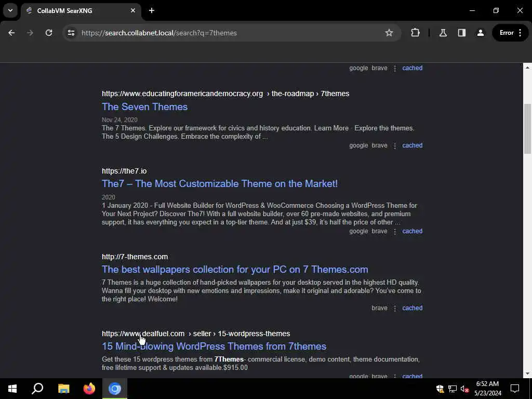Click the active Chromium taskbar icon
Image resolution: width=532 pixels, height=399 pixels.
(115, 389)
